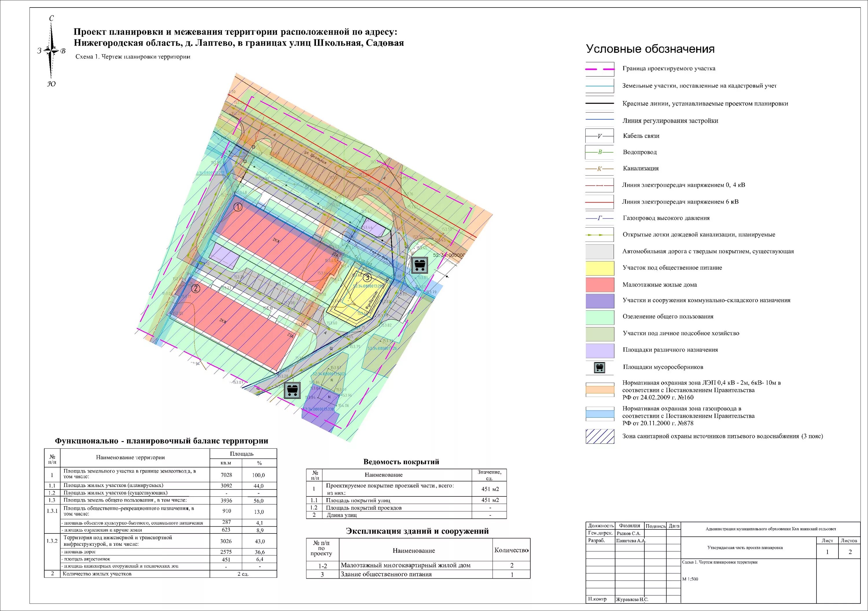
Task: Click the Малоэтажный многоквартирный жилой дом row
Action: pos(418,566)
